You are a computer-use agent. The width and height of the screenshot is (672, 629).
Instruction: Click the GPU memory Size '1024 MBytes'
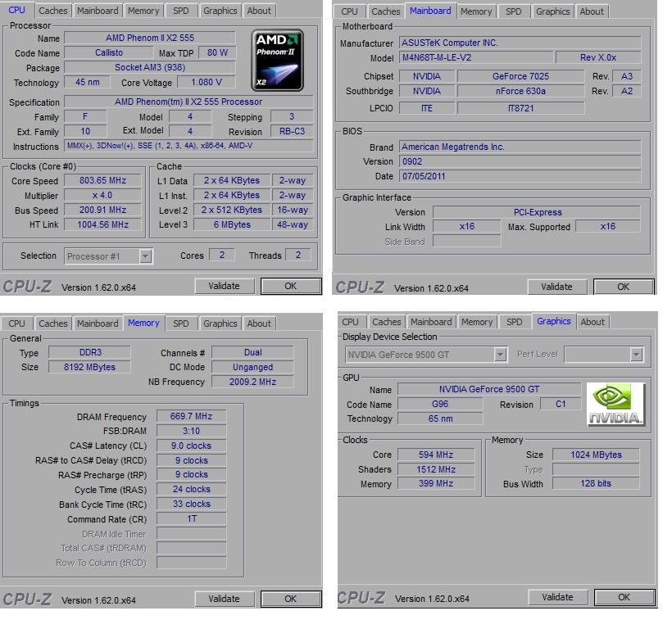[596, 455]
